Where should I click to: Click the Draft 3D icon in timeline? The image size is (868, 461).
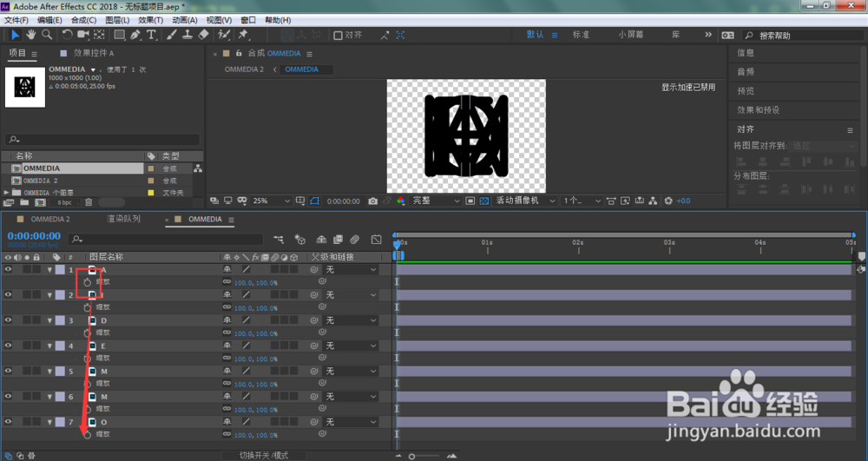[x=299, y=240]
